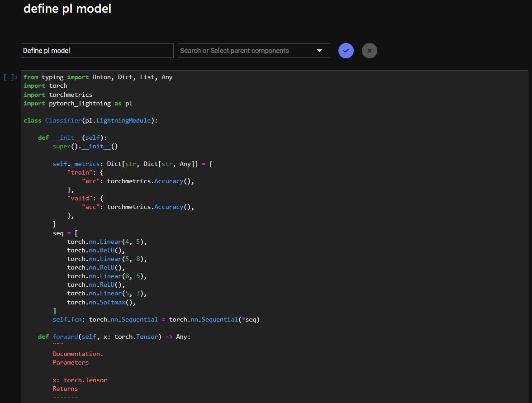
Task: Click the 'self.fcn' Sequential assignment line
Action: tap(156, 320)
